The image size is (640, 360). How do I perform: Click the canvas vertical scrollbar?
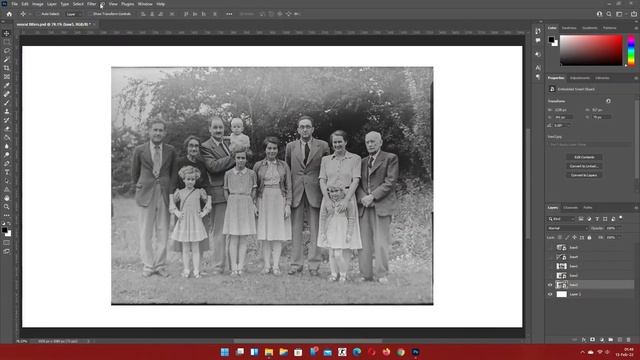527,184
